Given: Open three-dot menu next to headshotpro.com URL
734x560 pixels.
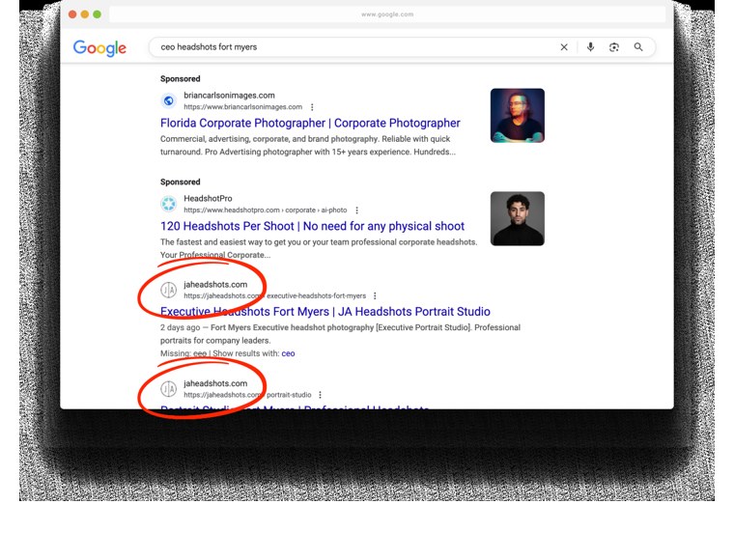Looking at the screenshot, I should (356, 210).
